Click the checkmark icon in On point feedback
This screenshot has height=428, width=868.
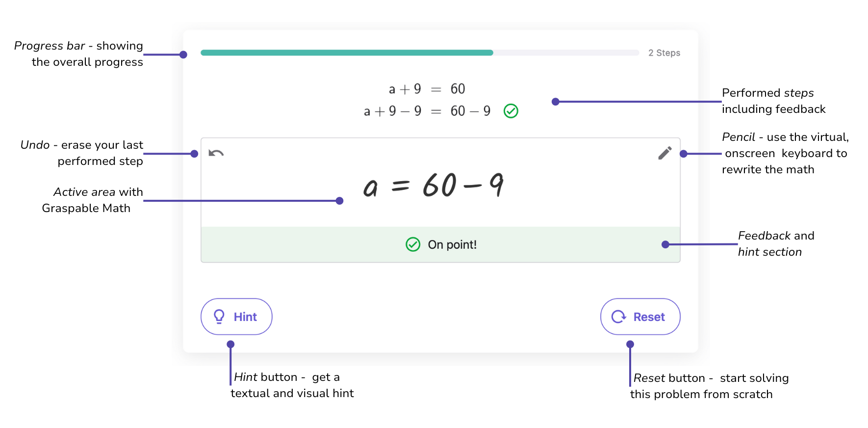coord(412,244)
